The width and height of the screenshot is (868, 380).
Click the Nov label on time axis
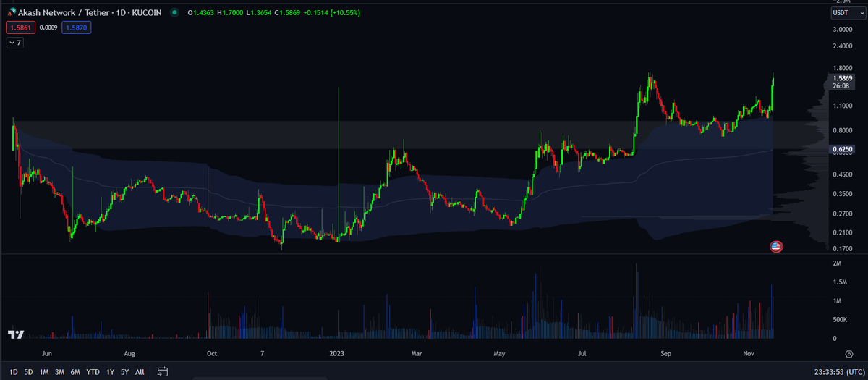pyautogui.click(x=749, y=354)
